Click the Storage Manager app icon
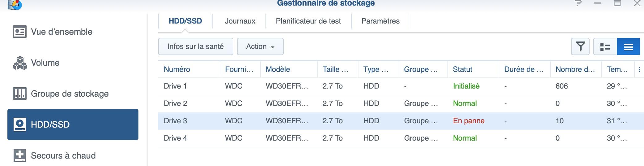This screenshot has width=644, height=166. (15, 4)
